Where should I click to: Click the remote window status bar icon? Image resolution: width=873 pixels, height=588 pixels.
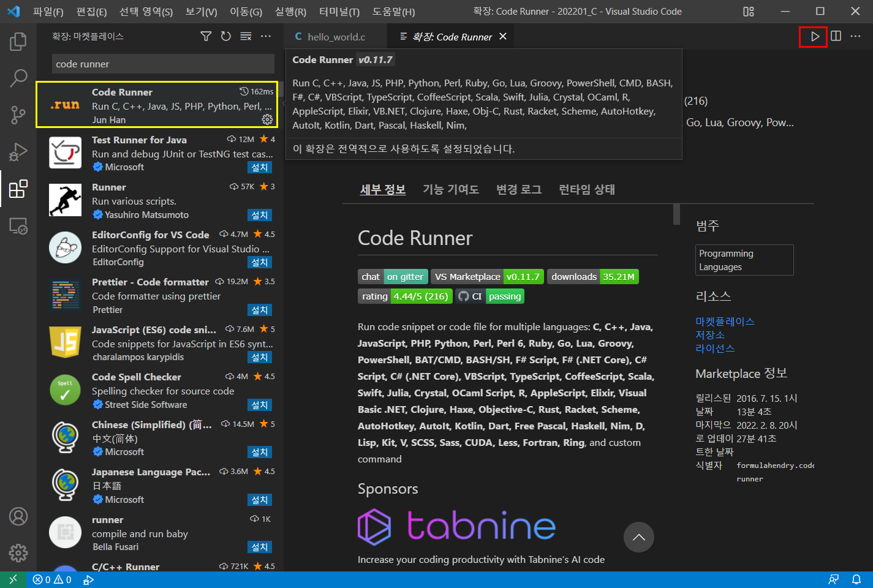(13, 579)
